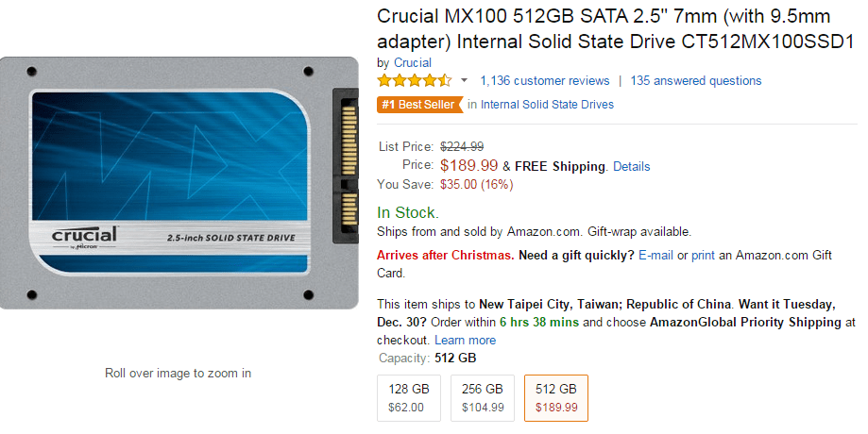Click the Crucial logo on the drive image
This screenshot has width=868, height=434.
(x=84, y=236)
